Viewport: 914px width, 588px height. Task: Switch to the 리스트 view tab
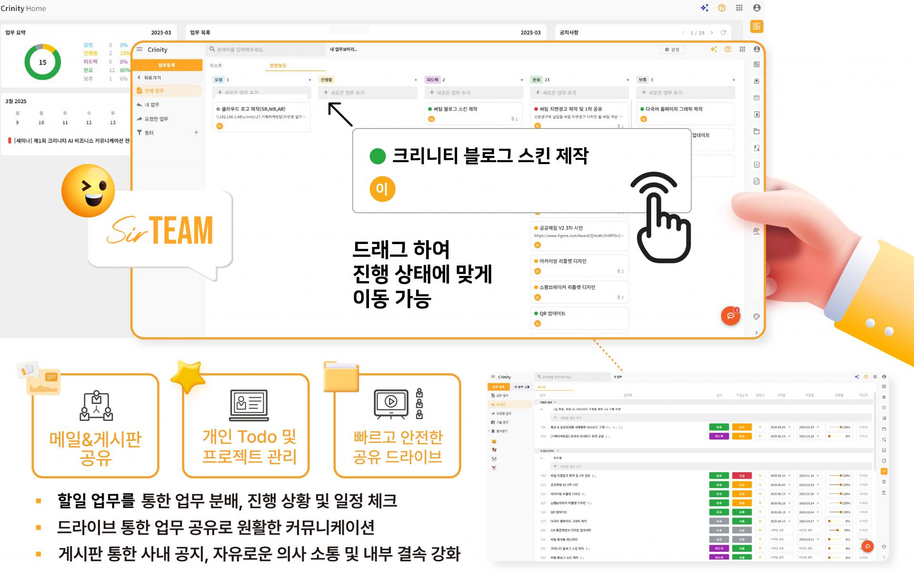(216, 65)
